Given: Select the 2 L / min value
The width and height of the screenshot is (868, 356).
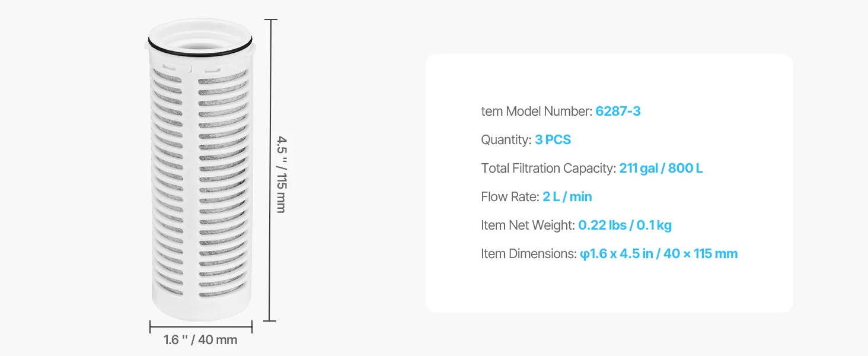Looking at the screenshot, I should (567, 197).
